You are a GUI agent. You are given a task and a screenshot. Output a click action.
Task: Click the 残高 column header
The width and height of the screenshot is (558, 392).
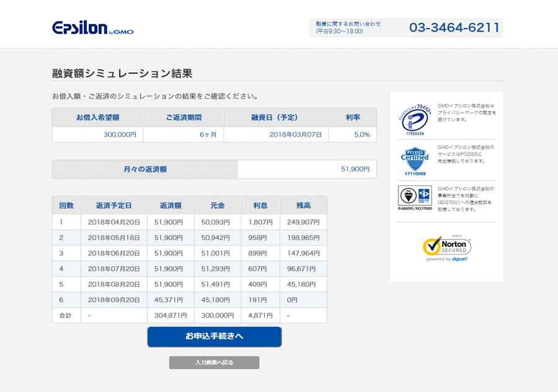coord(304,205)
